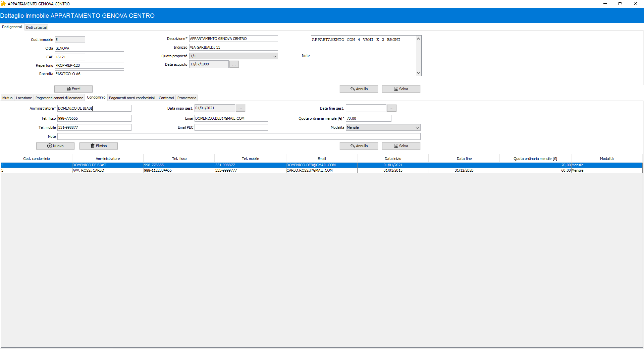The image size is (644, 349).
Task: Click Nuovo to add new condominio
Action: (55, 146)
